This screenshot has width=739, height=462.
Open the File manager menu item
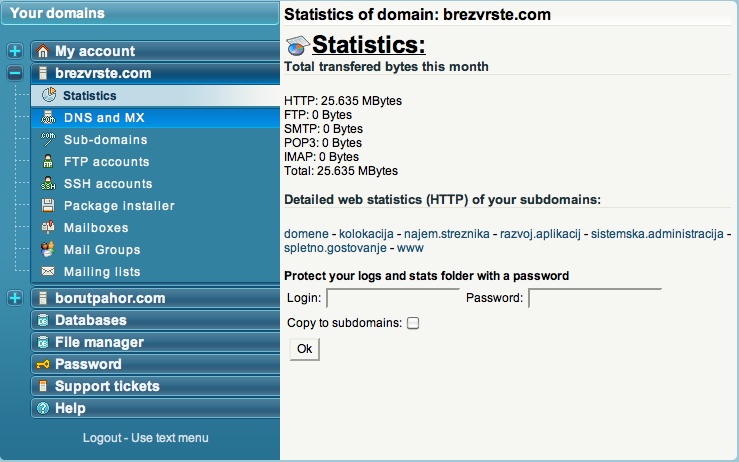coord(99,342)
